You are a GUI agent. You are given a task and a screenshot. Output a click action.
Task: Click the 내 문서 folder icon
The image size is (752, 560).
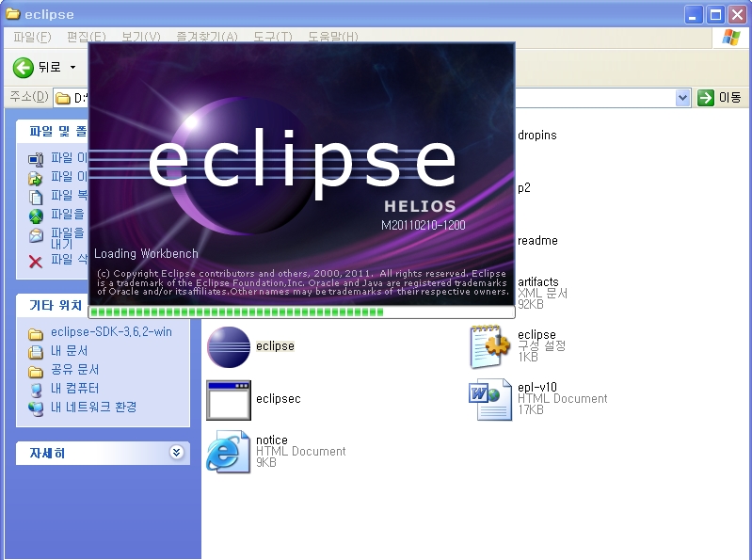[x=36, y=352]
